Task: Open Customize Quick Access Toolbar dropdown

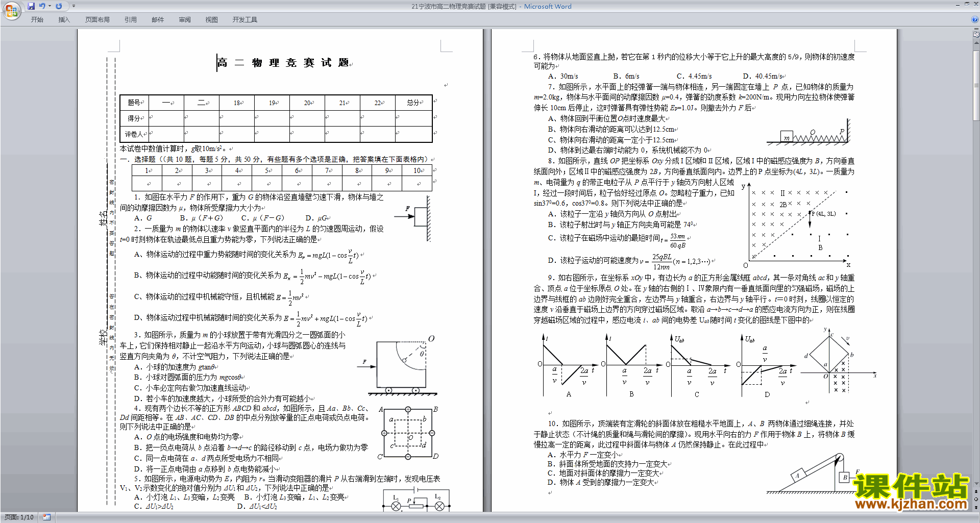Action: coord(73,6)
